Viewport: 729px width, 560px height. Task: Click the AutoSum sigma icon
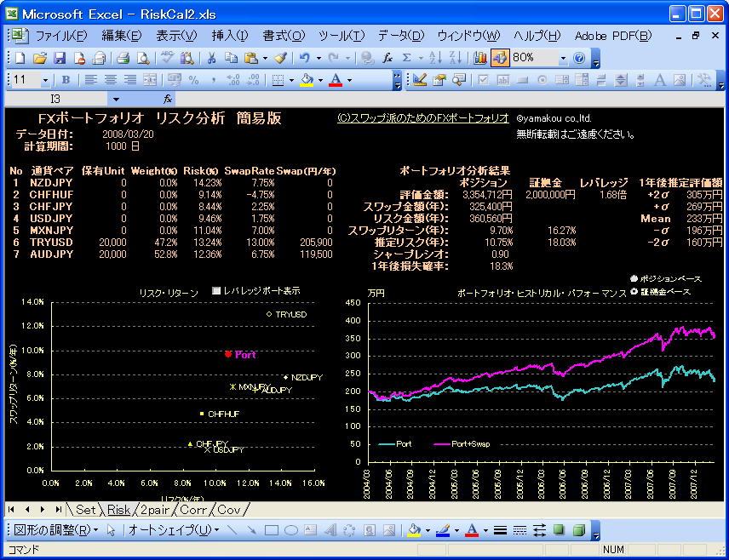(x=407, y=58)
